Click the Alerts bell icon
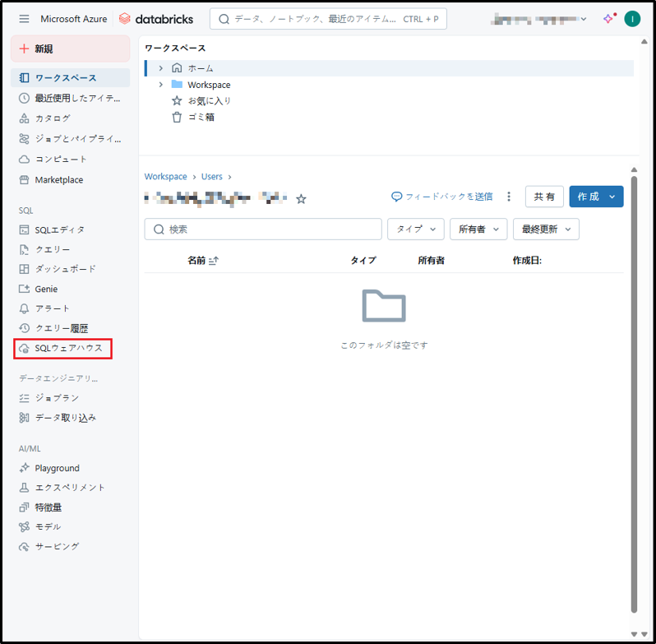This screenshot has height=644, width=656. click(25, 308)
